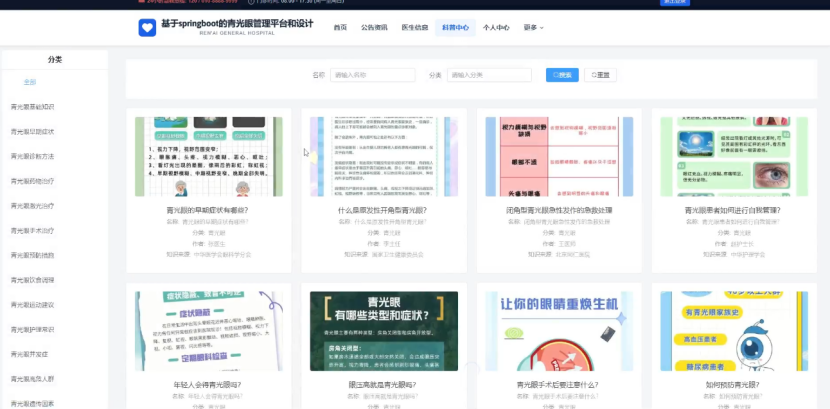Viewport: 830px width, 409px height.
Task: Open the 首页 home page tab
Action: (x=340, y=28)
